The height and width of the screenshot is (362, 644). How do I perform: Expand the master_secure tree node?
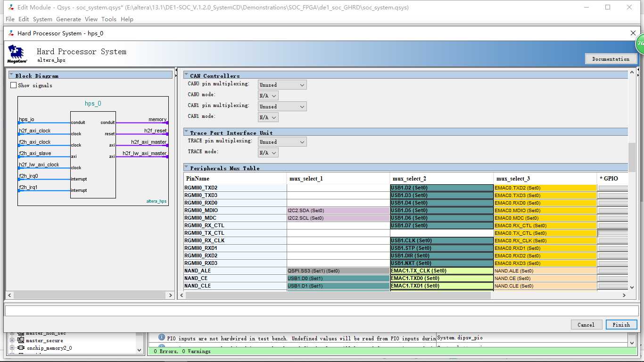pyautogui.click(x=12, y=340)
